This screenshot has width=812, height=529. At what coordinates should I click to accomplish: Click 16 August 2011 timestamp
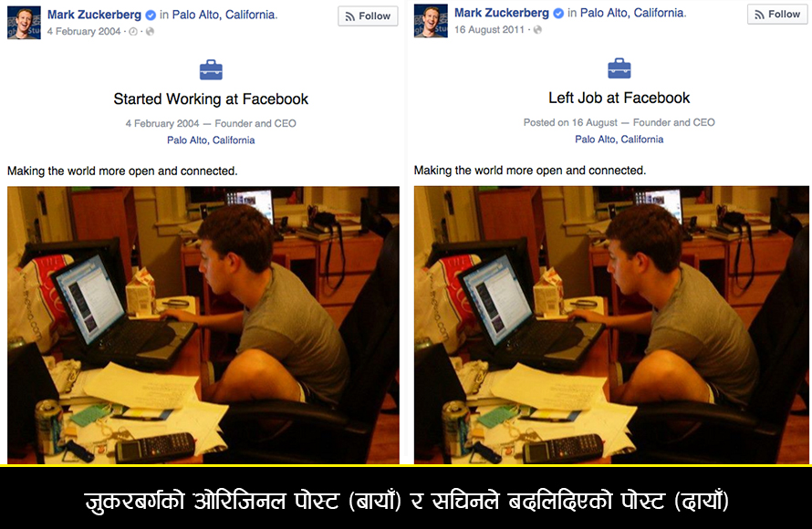[489, 29]
